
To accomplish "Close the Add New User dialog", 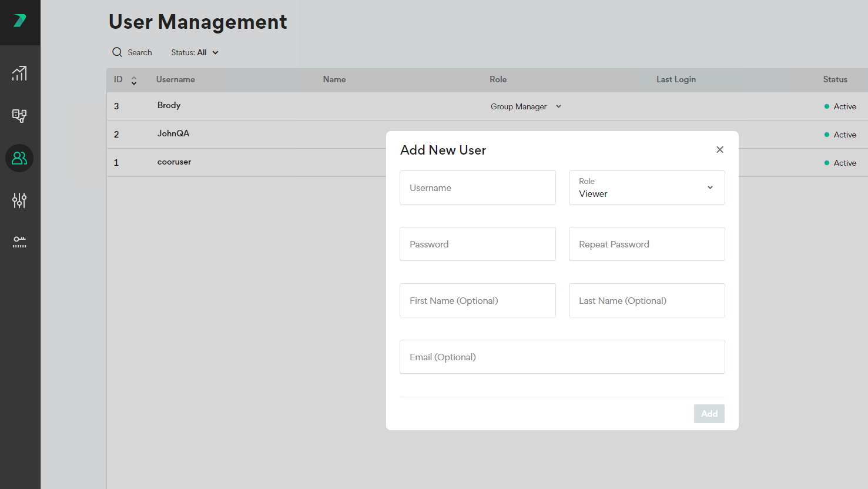I will pos(719,149).
